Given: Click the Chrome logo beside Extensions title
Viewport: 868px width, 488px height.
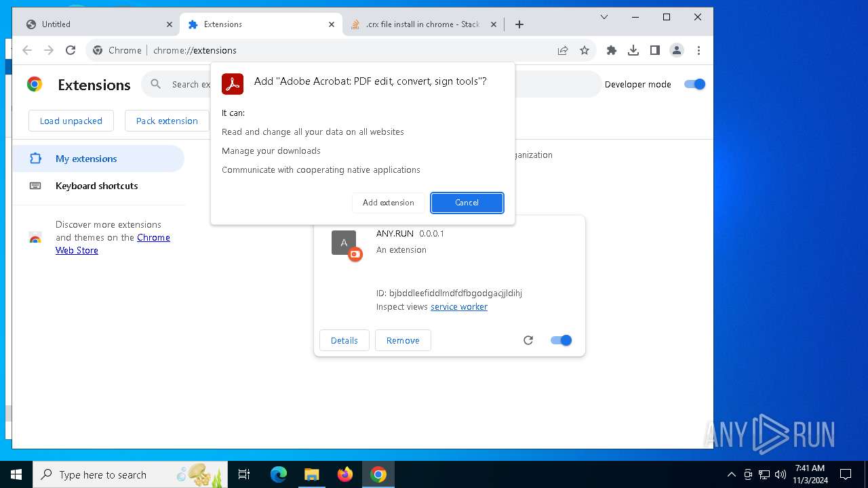Looking at the screenshot, I should [35, 84].
